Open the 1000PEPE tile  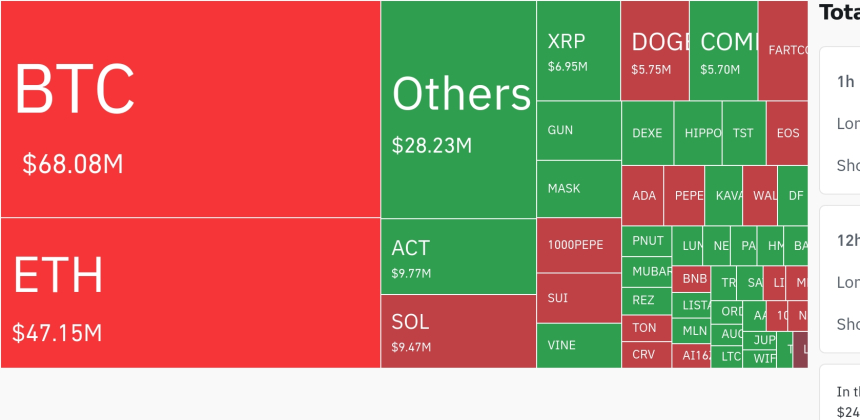(x=578, y=245)
